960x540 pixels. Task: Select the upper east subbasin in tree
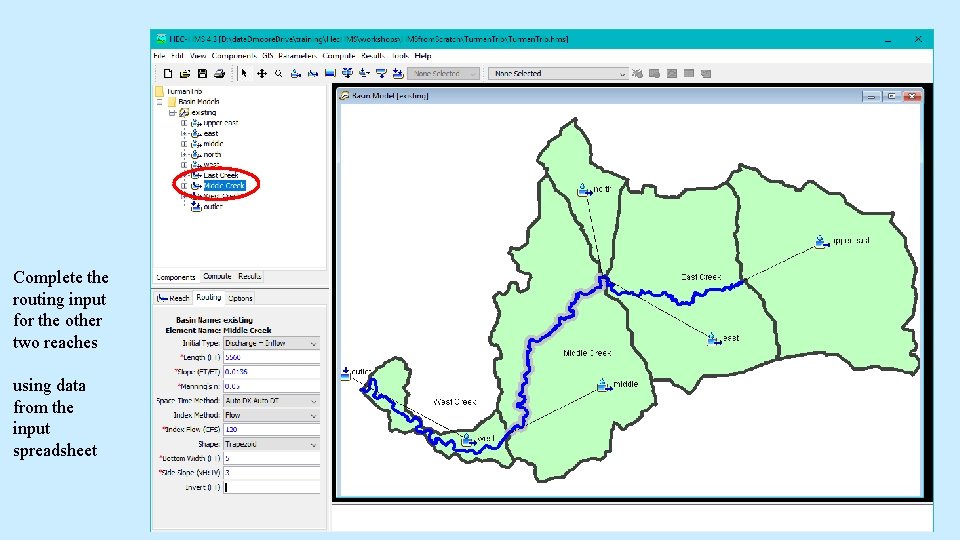[x=220, y=123]
